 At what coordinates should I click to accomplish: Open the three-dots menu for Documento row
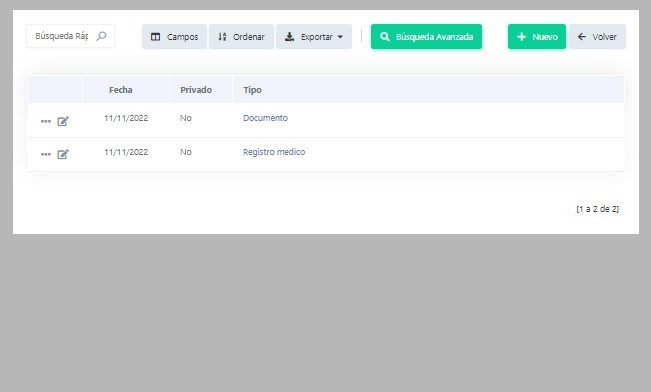(x=46, y=121)
